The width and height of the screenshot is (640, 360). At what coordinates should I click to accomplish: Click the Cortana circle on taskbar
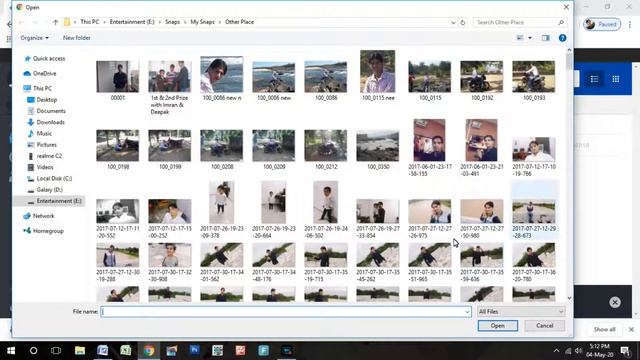(x=33, y=351)
